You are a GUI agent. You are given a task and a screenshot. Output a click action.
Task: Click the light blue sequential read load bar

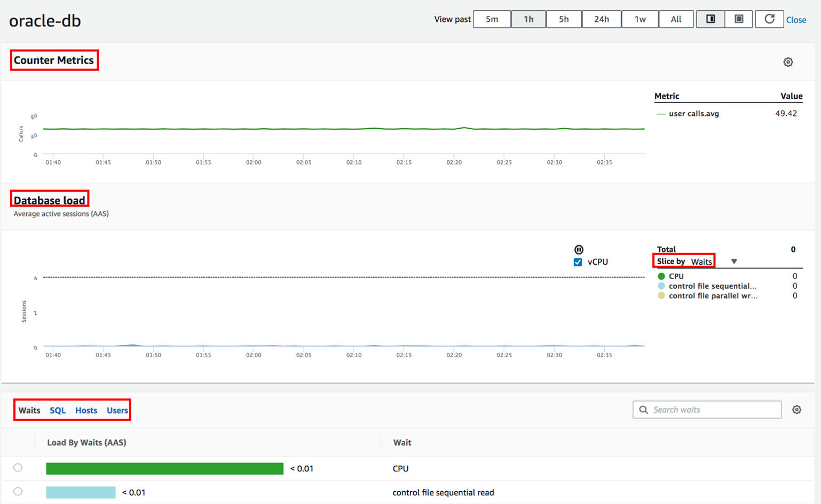click(x=81, y=492)
